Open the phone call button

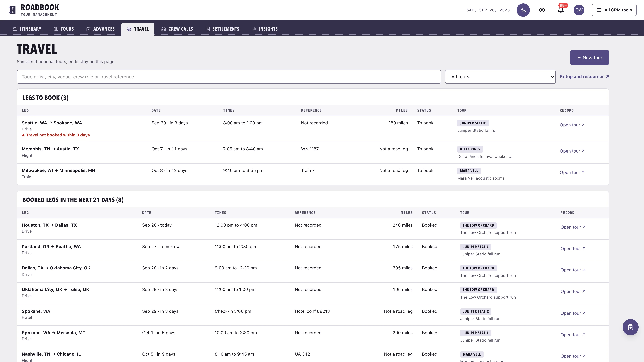click(x=523, y=10)
